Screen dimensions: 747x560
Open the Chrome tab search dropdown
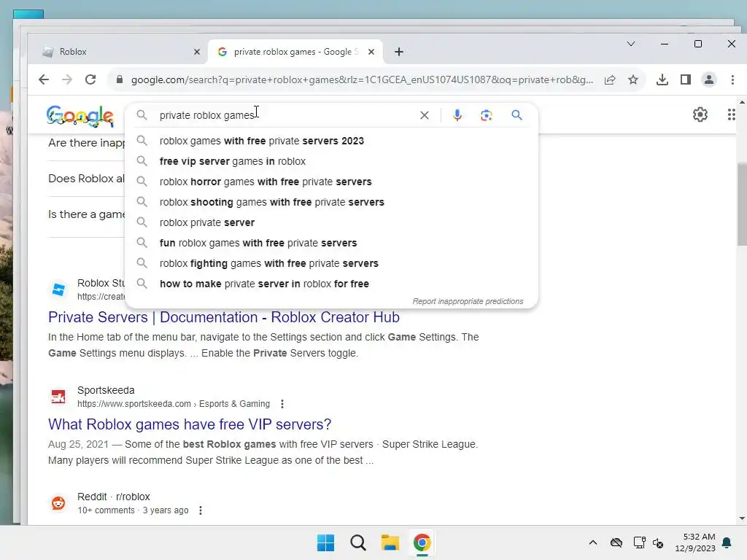631,44
